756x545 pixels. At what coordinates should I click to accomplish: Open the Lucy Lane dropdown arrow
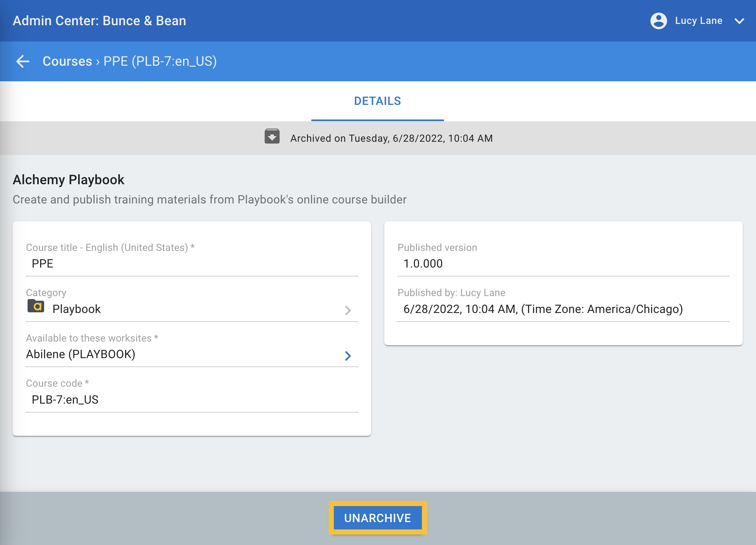[x=739, y=21]
